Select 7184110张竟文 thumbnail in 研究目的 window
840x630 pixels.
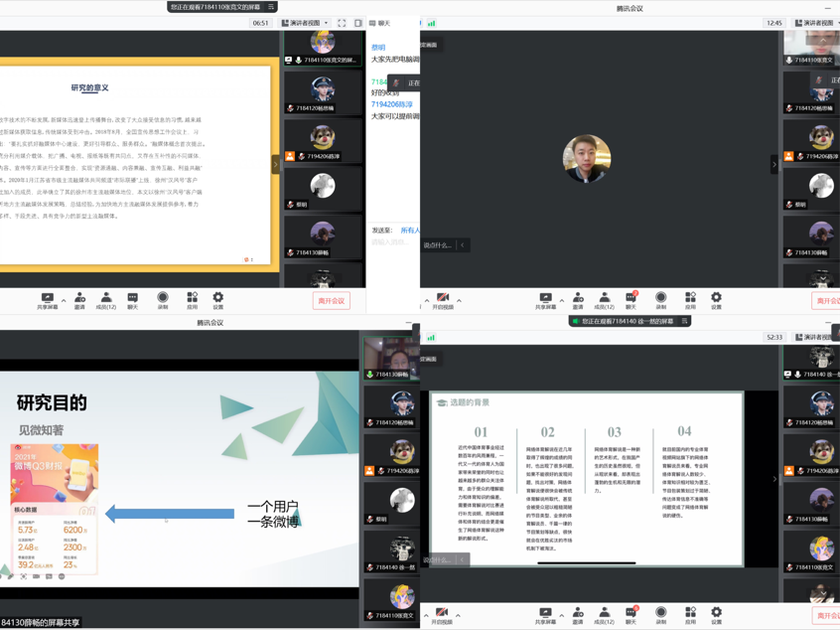coord(391,600)
